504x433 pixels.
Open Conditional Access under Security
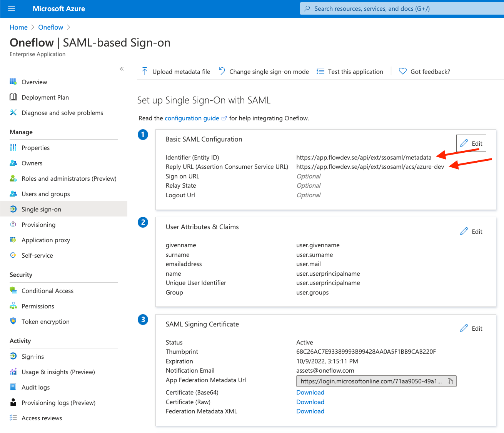[x=47, y=291]
